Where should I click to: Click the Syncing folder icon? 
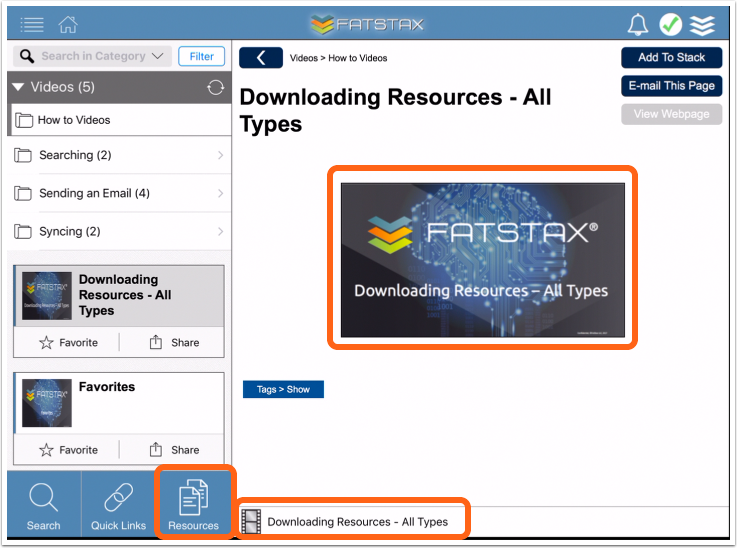[23, 231]
